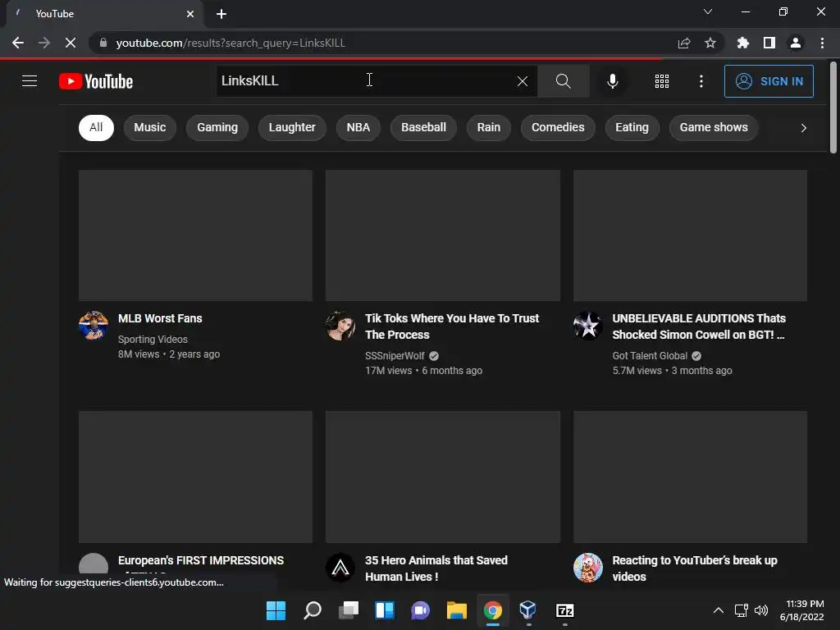The width and height of the screenshot is (840, 630).
Task: Select the Laughter filter chip
Action: 292,127
